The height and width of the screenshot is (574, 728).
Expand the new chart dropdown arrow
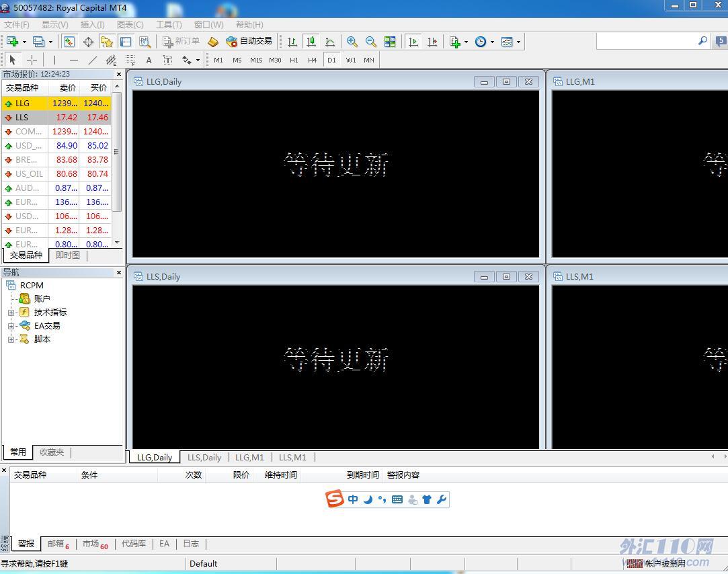click(x=24, y=42)
